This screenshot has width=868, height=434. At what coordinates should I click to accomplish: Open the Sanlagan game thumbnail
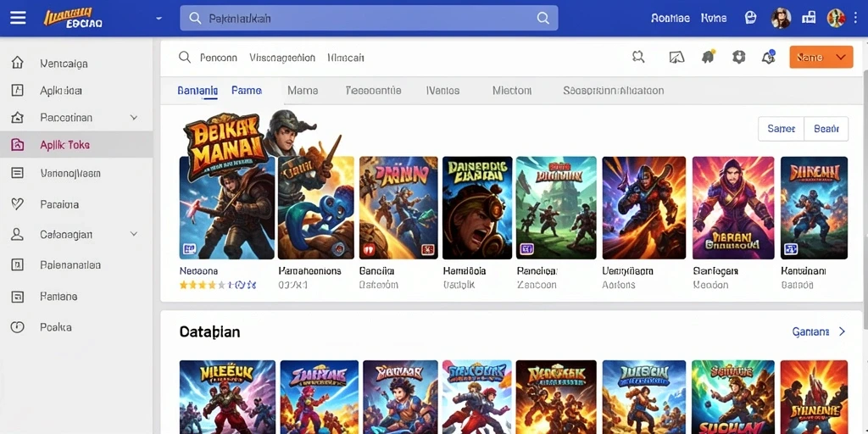point(733,208)
